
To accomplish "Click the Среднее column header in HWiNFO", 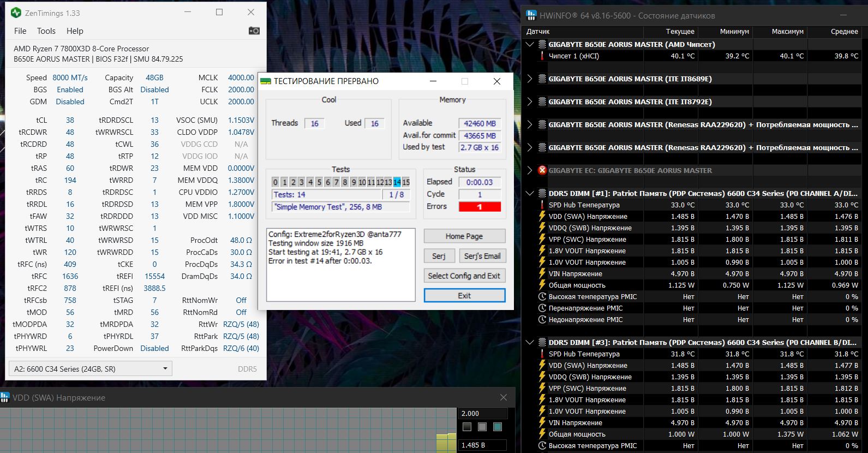I will 845,31.
